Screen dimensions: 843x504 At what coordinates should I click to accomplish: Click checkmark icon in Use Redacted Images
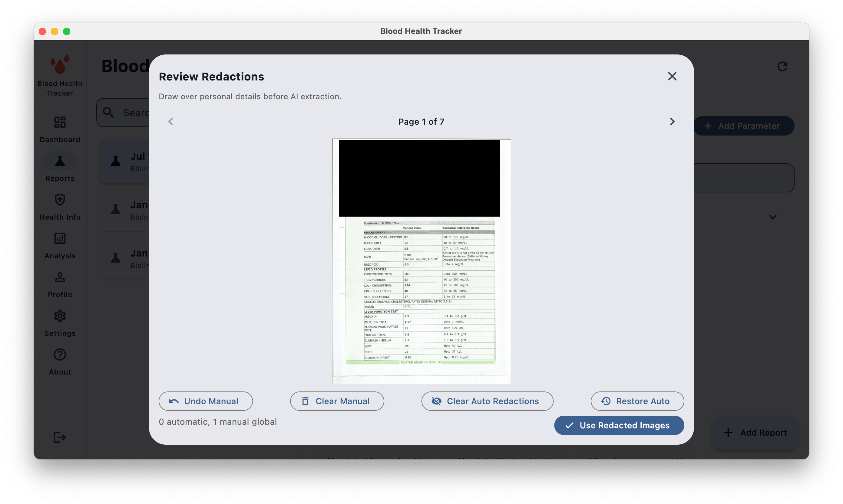point(569,425)
